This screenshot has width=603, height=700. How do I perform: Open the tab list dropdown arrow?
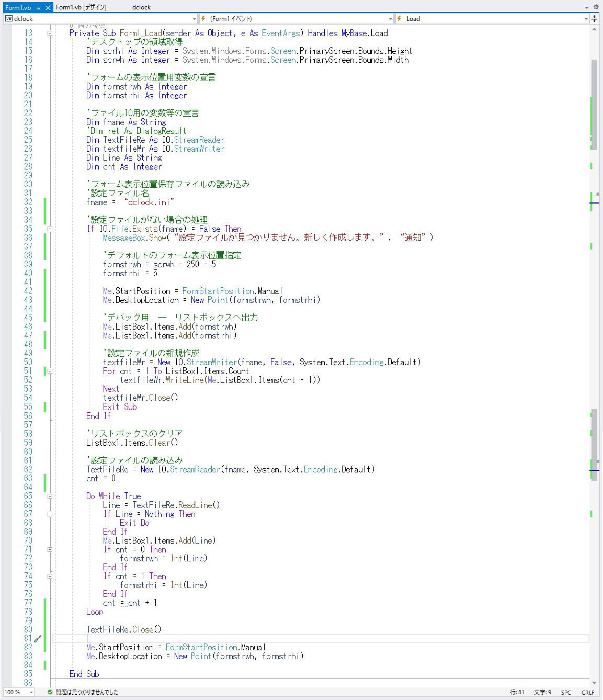587,8
